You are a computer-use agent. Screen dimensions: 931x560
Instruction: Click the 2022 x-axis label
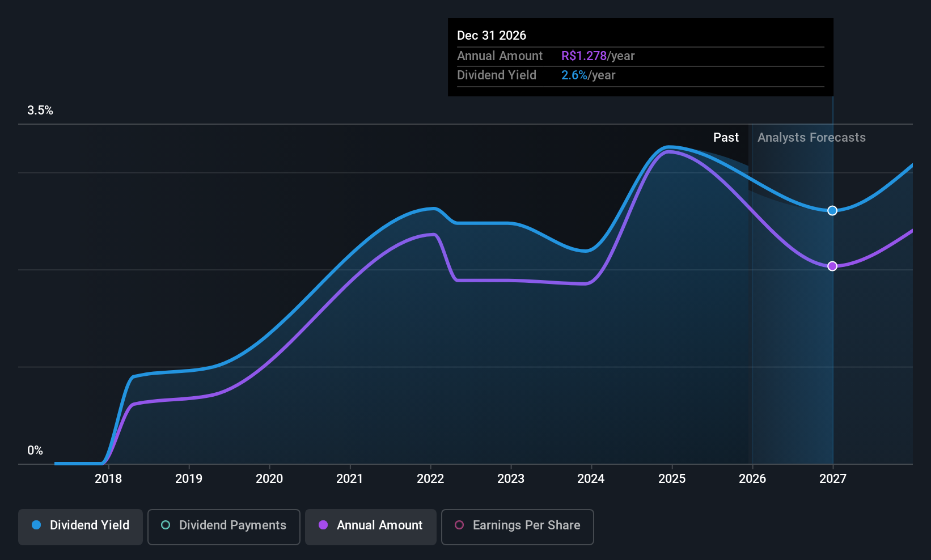[x=430, y=479]
